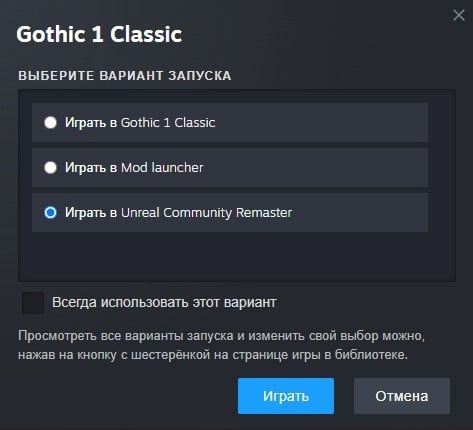Click 'Играть в Gothic 1 Classic' option text

point(140,123)
